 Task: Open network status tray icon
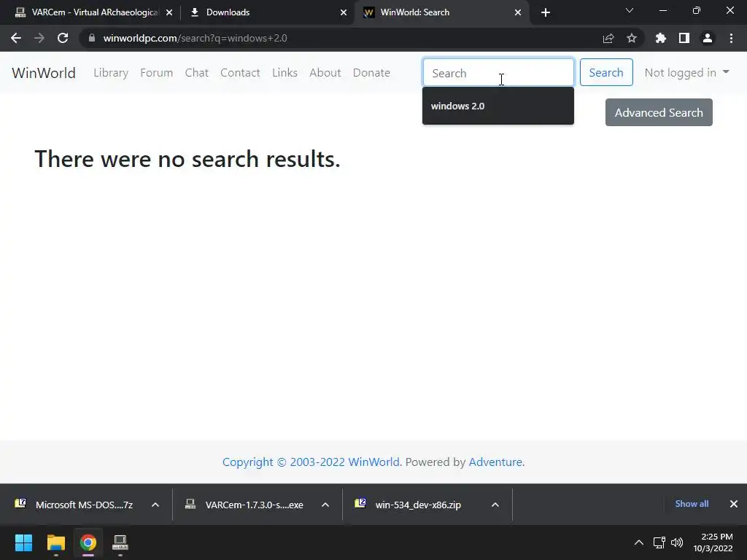659,542
